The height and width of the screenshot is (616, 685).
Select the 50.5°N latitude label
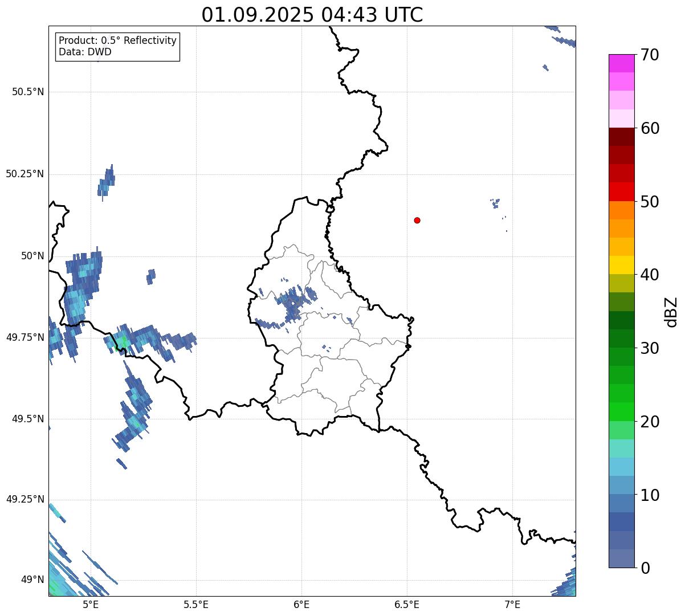28,92
